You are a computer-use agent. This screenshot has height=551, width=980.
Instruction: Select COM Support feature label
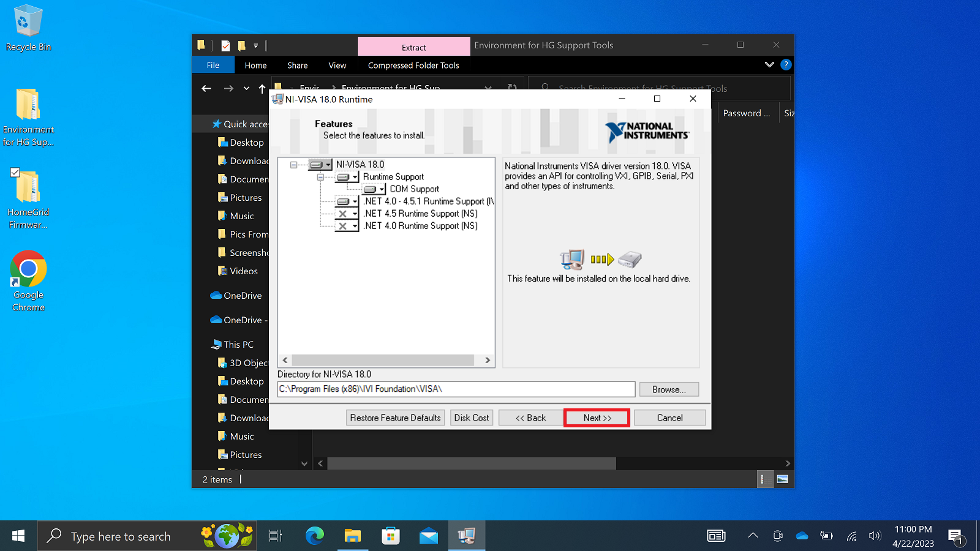point(414,189)
